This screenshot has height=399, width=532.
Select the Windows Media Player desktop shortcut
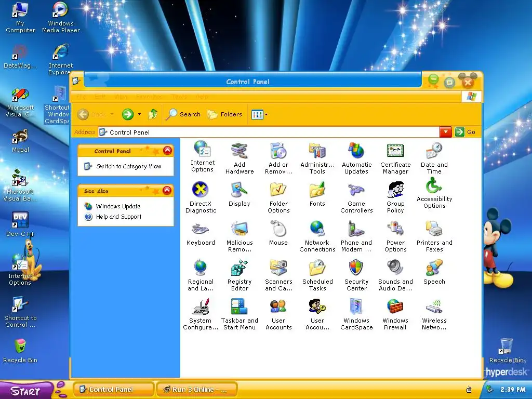pyautogui.click(x=61, y=18)
